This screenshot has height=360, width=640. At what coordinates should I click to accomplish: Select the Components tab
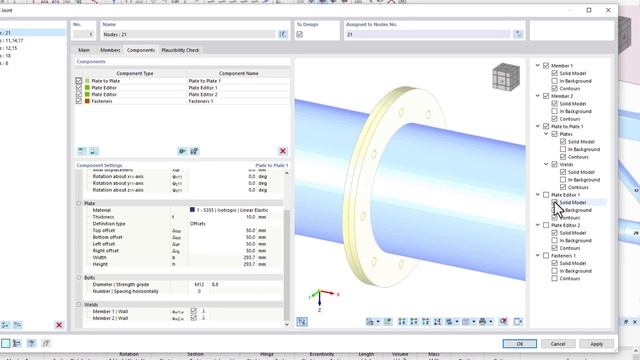click(x=141, y=50)
